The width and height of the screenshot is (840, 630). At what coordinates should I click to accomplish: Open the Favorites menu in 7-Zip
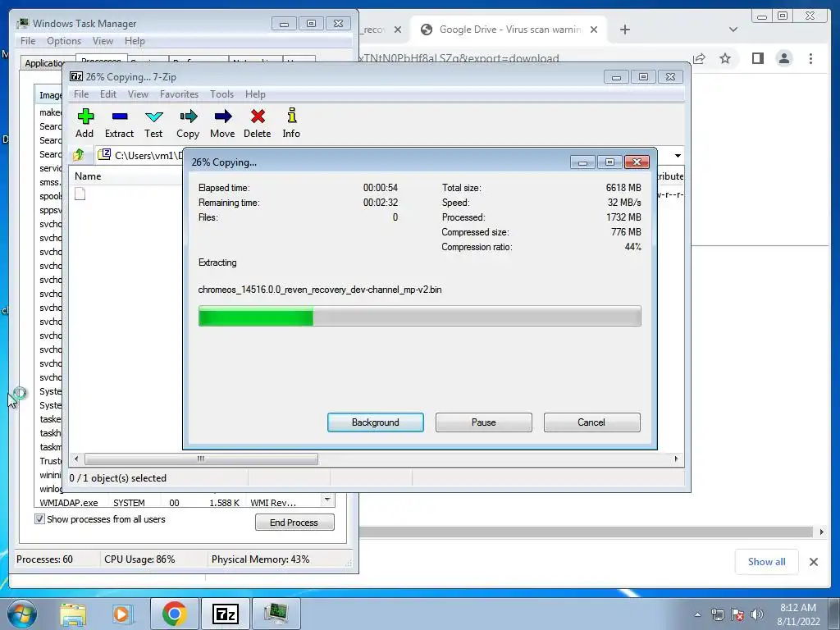(180, 94)
